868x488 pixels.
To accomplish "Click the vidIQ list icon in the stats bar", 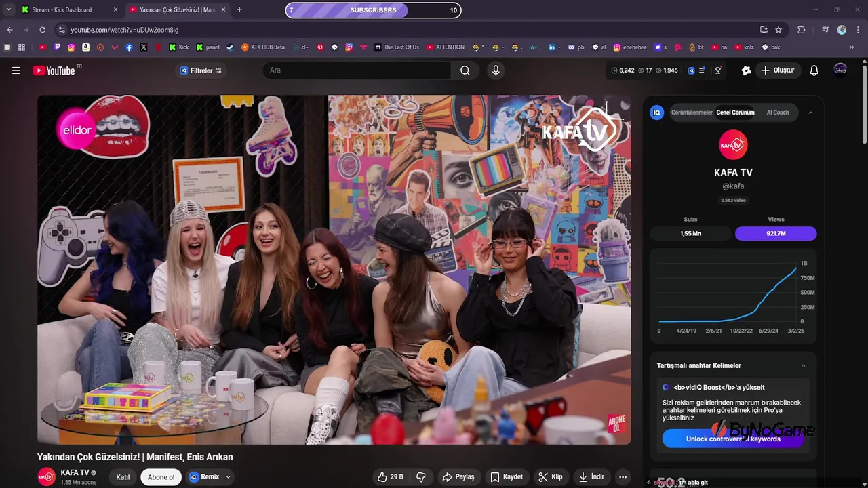I will click(x=703, y=70).
